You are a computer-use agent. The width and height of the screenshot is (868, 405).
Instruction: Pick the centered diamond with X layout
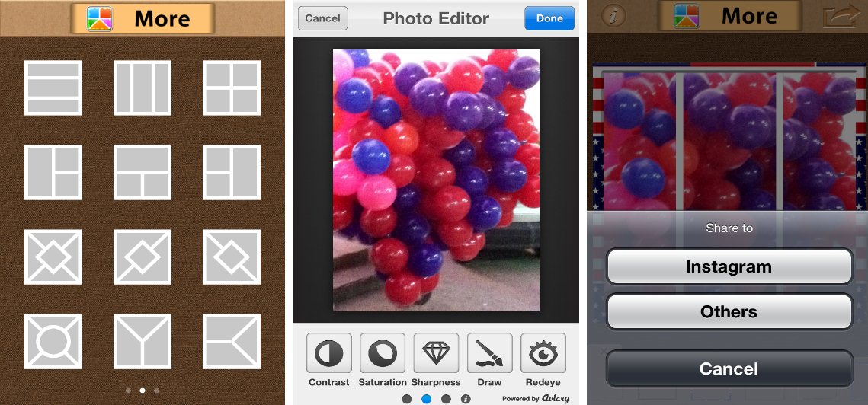coord(53,257)
